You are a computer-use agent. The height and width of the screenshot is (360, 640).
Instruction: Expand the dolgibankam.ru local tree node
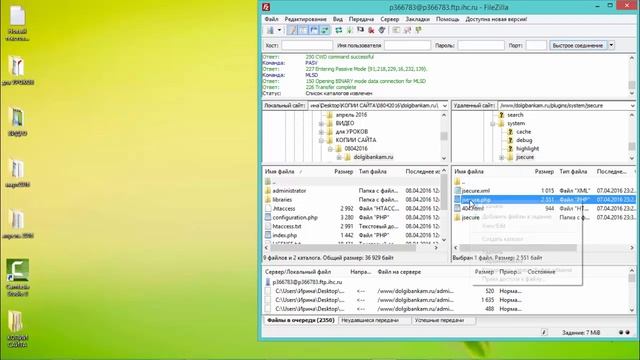point(339,157)
